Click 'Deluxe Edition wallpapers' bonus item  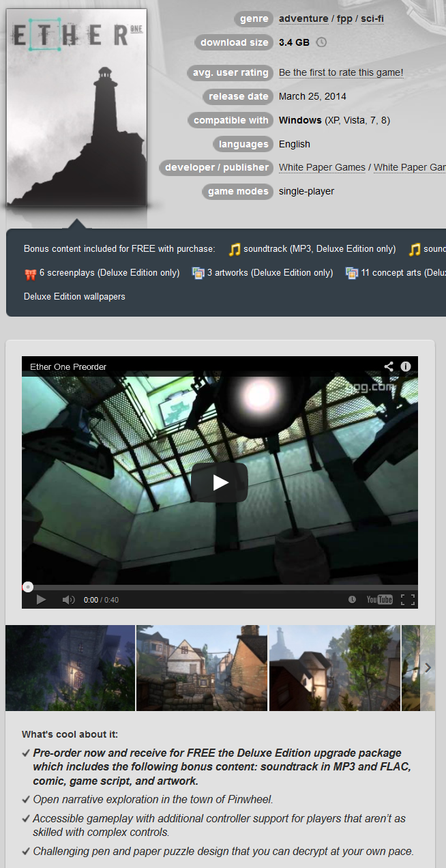pos(74,297)
